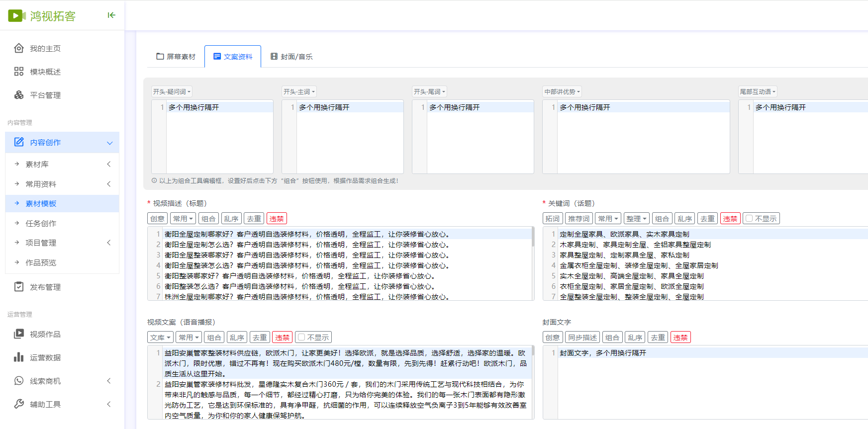Viewport: 868px width, 429px height.
Task: Select 素材模板 menu item
Action: point(62,203)
